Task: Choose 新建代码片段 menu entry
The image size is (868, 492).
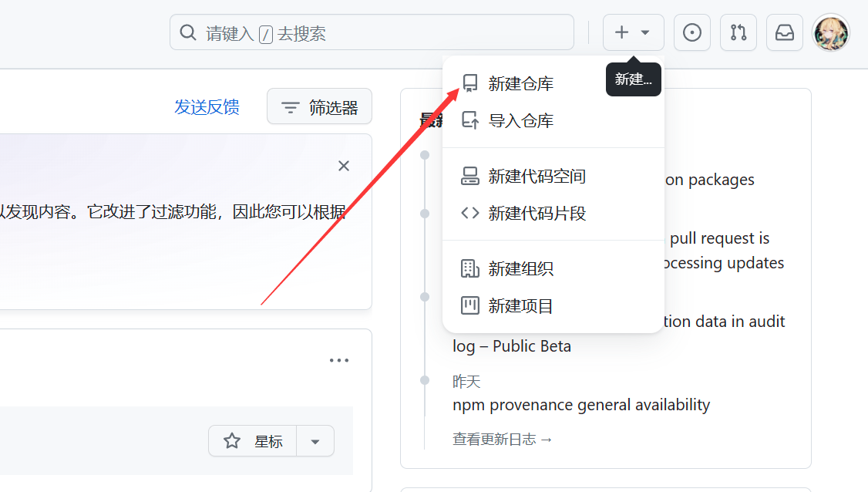Action: (x=537, y=214)
